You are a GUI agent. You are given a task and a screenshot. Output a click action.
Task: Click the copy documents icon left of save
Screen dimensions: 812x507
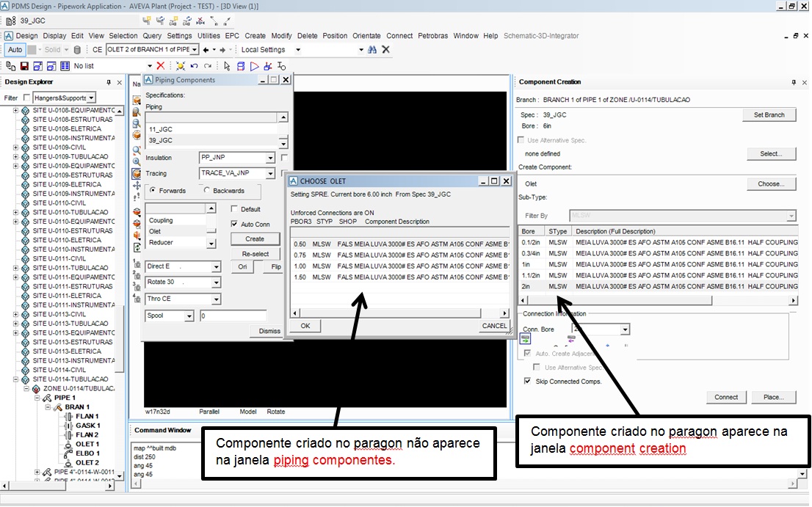11,66
